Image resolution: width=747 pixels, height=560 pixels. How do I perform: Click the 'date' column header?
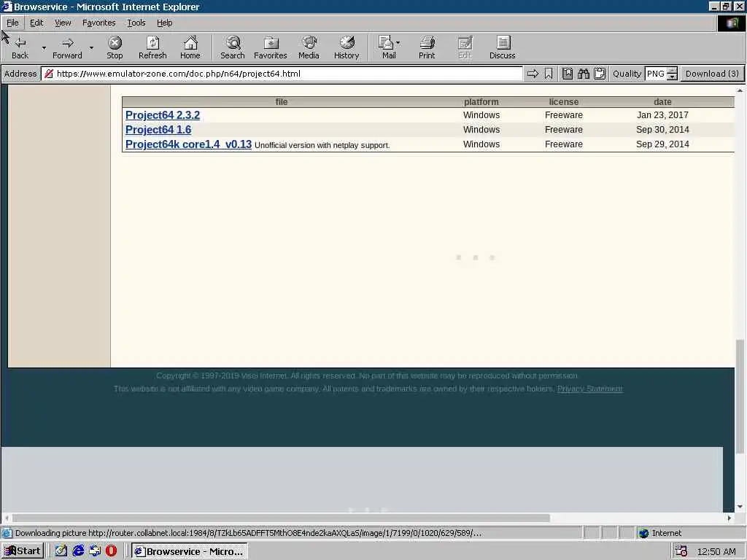pyautogui.click(x=662, y=102)
